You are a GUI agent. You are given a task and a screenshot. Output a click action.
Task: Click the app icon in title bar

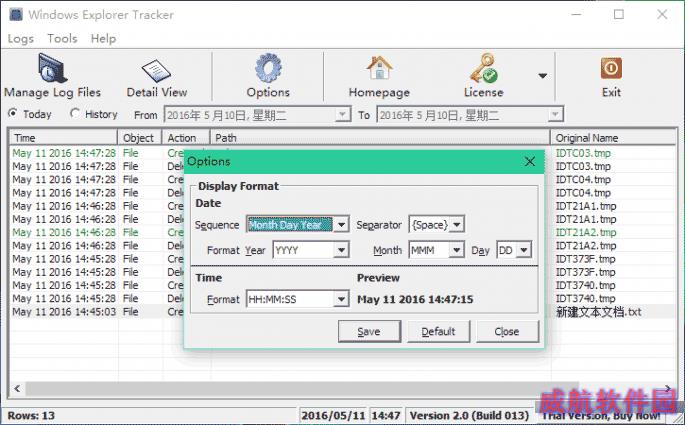[16, 14]
